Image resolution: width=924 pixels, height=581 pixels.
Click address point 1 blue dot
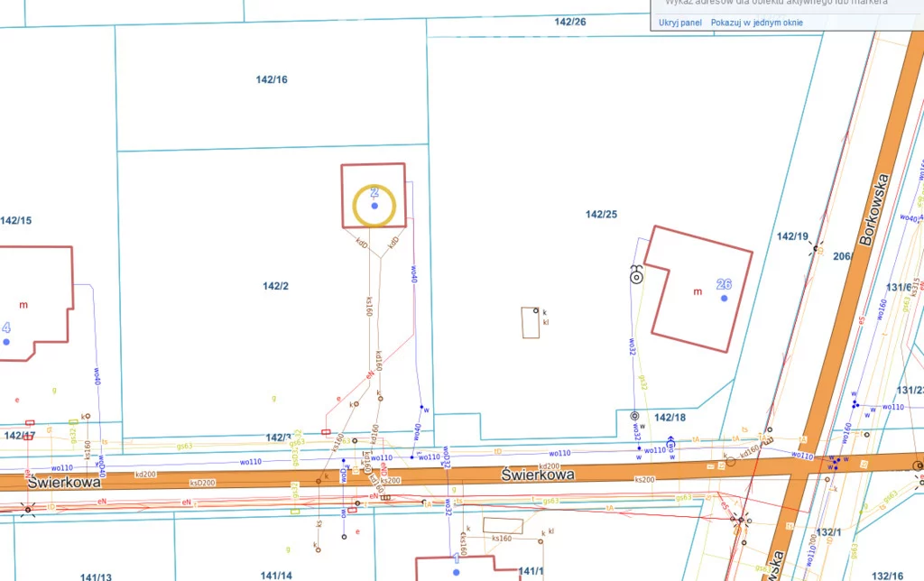point(456,572)
